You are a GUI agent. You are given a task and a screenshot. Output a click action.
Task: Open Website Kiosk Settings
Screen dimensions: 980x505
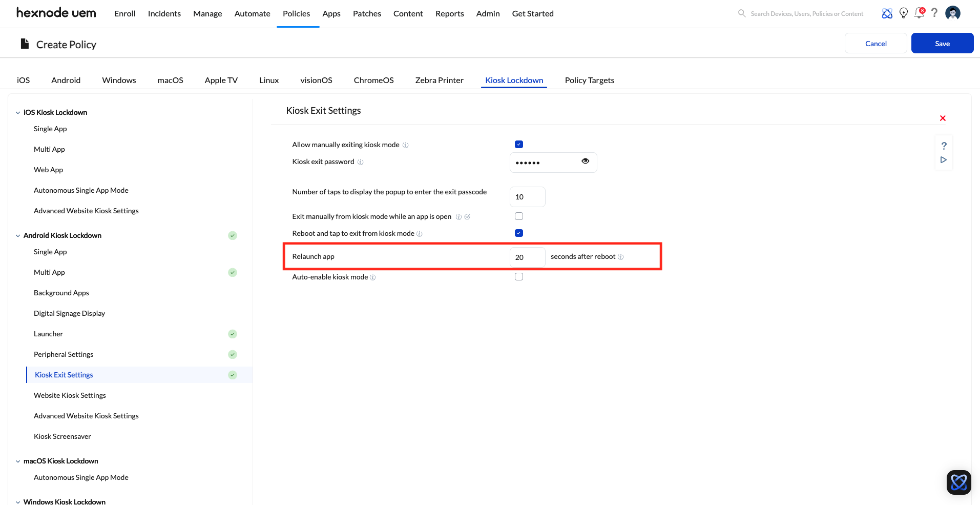[70, 395]
